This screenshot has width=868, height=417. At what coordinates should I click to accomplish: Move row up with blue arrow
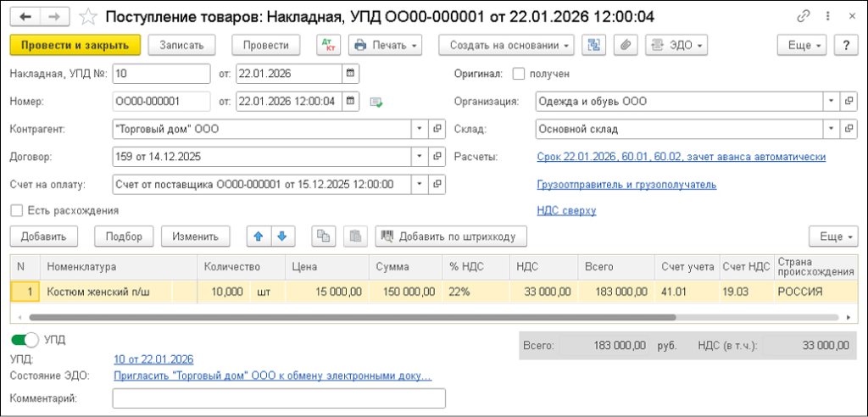pyautogui.click(x=259, y=236)
